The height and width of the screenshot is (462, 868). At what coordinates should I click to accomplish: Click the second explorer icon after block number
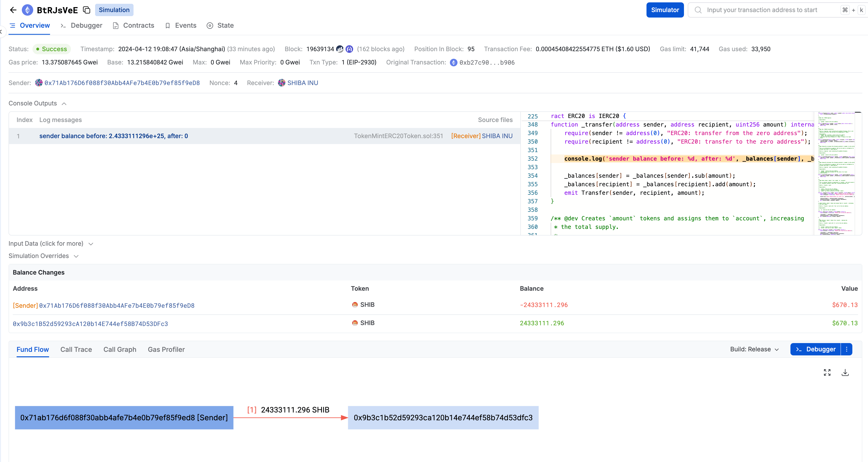tap(349, 49)
